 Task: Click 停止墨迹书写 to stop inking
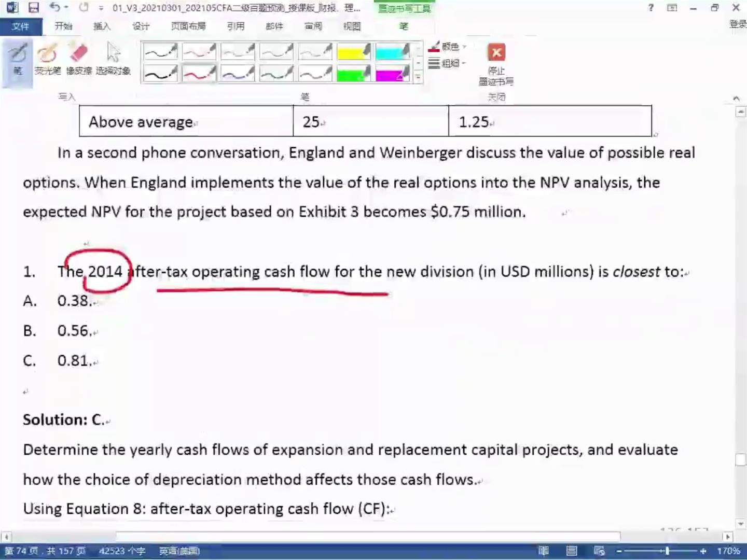click(496, 64)
